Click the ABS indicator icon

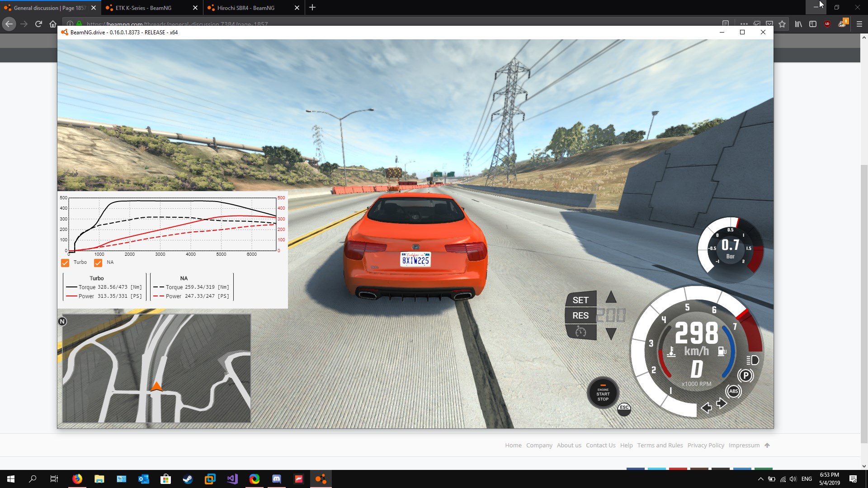click(x=733, y=391)
